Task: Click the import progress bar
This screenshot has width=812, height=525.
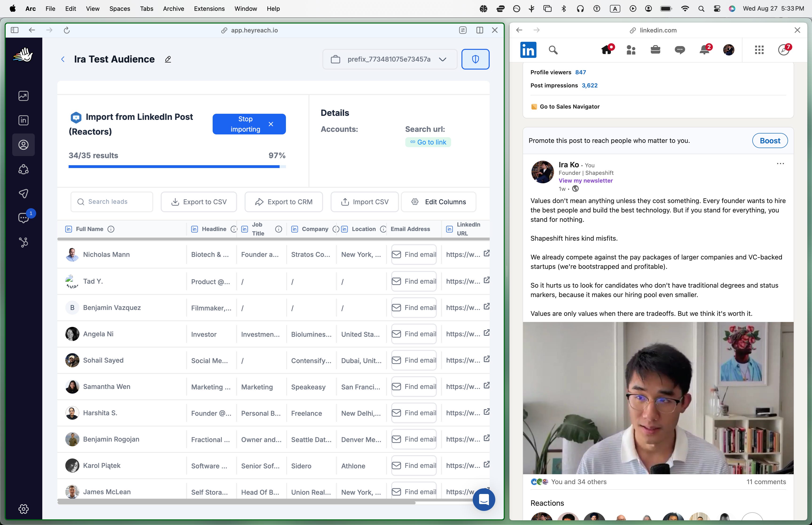Action: (177, 167)
